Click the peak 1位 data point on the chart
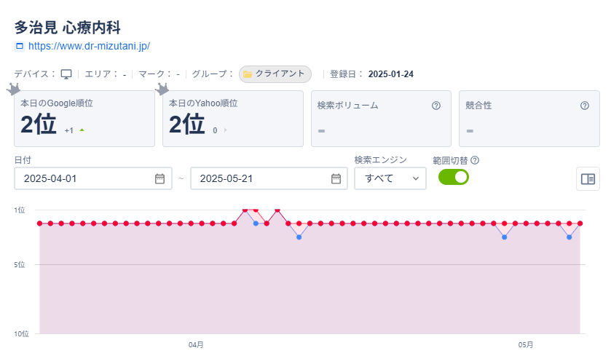Screen dimensions: 611x364 click(x=245, y=210)
